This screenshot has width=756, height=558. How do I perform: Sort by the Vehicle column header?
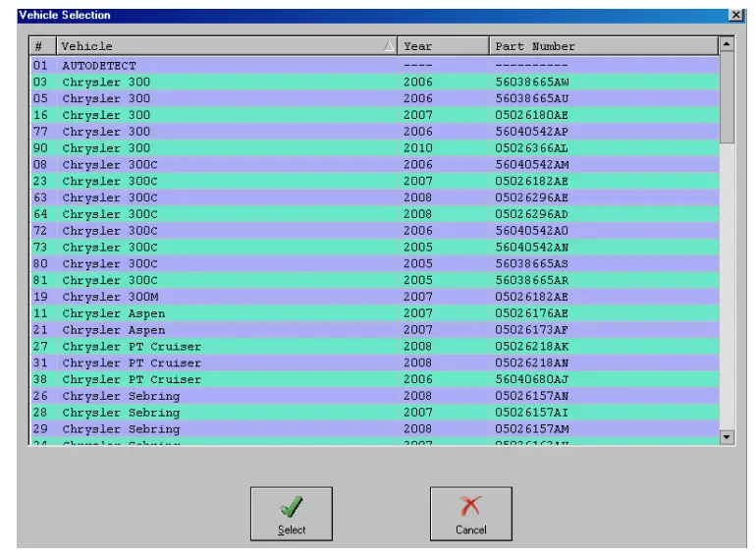click(x=227, y=46)
